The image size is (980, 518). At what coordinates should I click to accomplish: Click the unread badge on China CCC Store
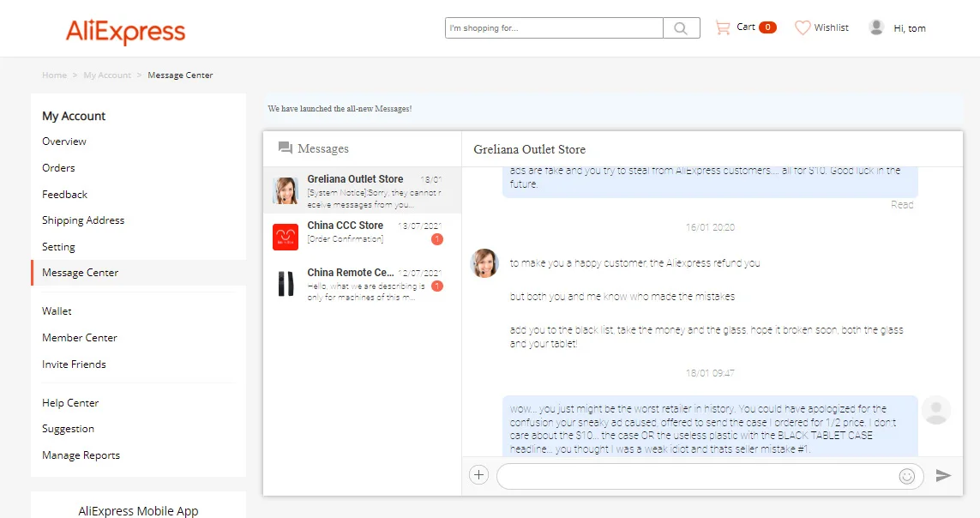pyautogui.click(x=437, y=239)
